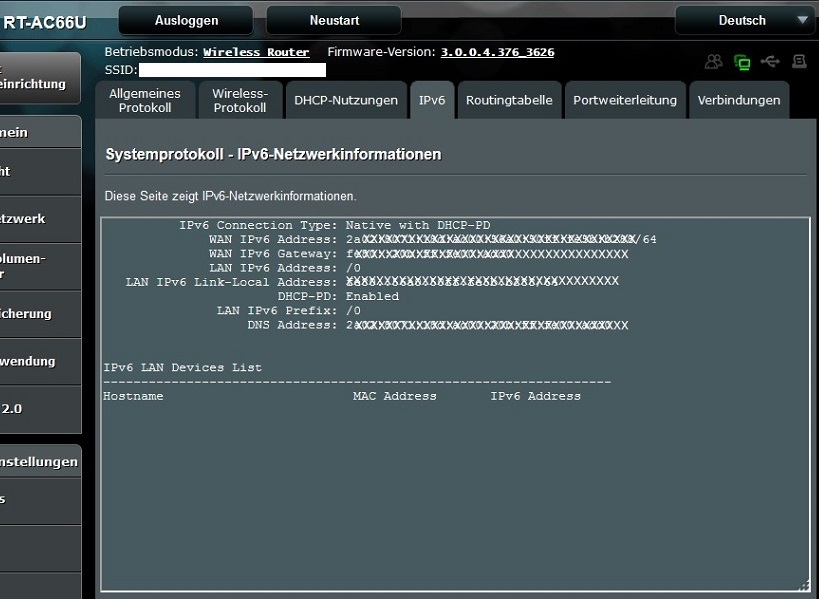Select the active IPv6 tab
The height and width of the screenshot is (599, 819).
point(432,100)
